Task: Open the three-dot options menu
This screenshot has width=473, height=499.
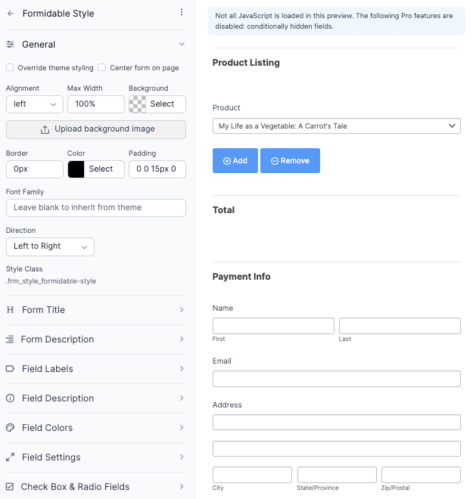Action: pos(181,12)
